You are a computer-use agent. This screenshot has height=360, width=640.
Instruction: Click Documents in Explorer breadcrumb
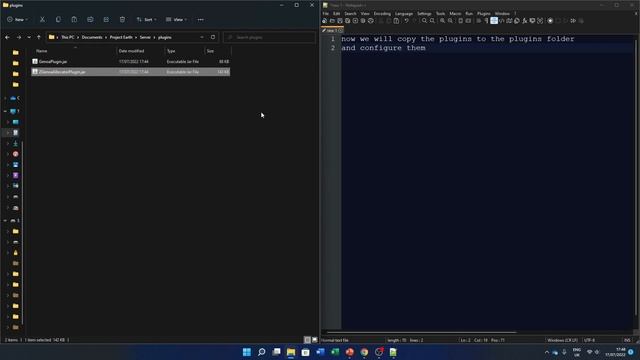pos(92,37)
